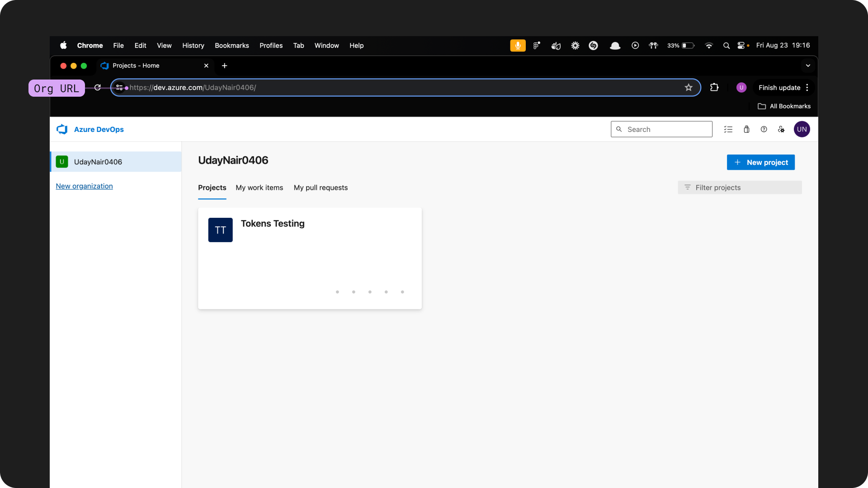This screenshot has width=868, height=488.
Task: Click the Figma menu bar icon
Action: tap(536, 45)
